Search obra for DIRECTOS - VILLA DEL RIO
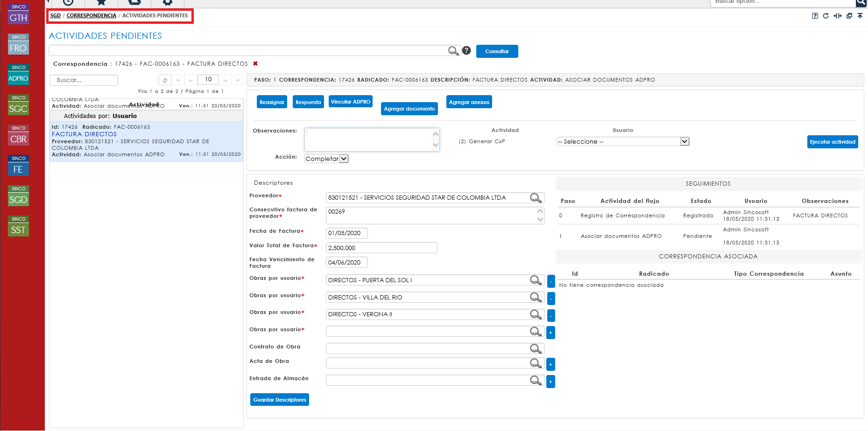Image resolution: width=868 pixels, height=431 pixels. (x=536, y=297)
